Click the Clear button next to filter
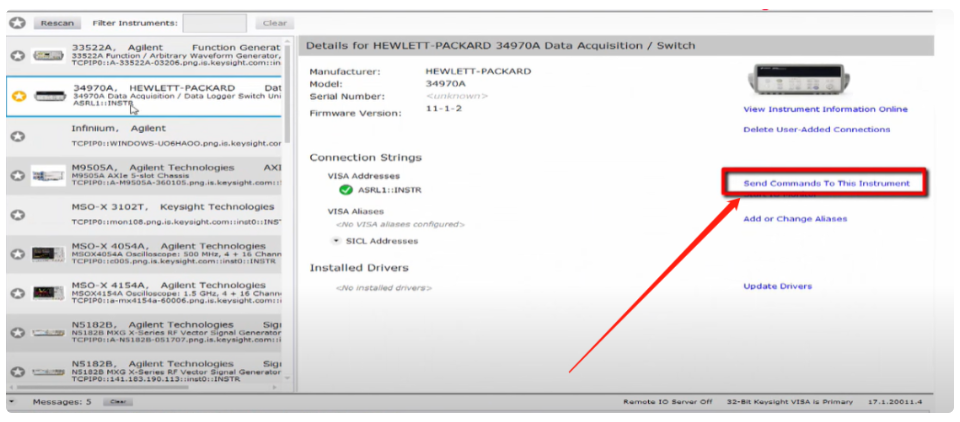Viewport: 960px width, 422px height. pyautogui.click(x=274, y=23)
